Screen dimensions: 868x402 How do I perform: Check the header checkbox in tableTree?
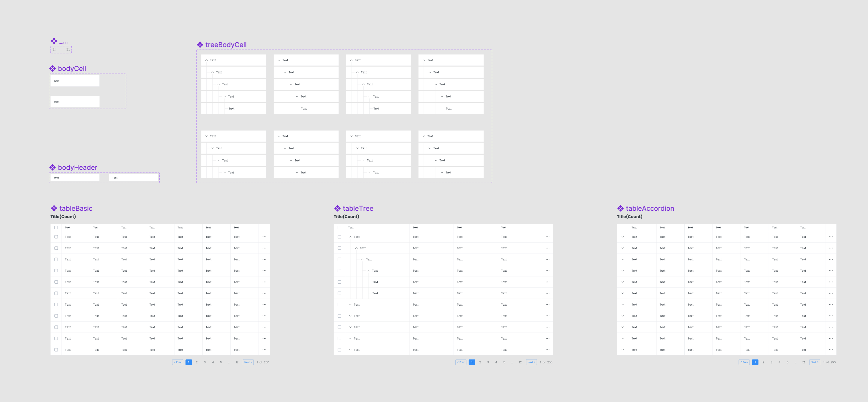point(339,227)
